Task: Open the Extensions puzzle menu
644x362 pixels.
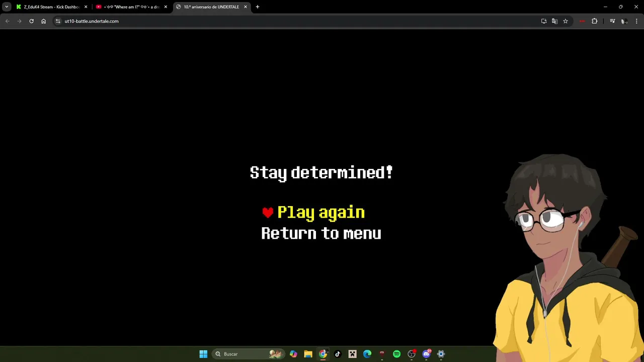Action: [595, 21]
